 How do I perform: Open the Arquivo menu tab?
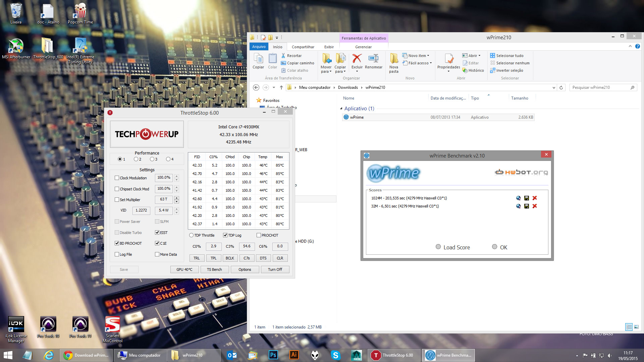tap(259, 47)
